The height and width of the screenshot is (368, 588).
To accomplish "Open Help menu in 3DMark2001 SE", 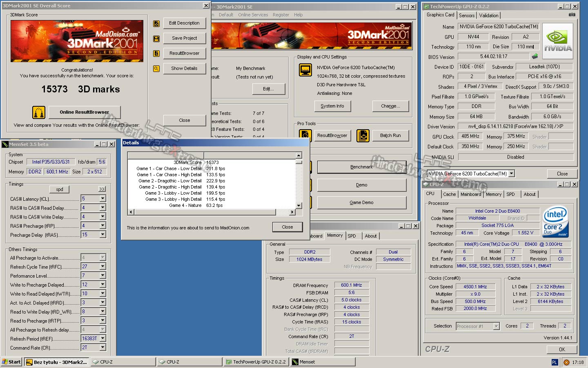I will tap(298, 15).
